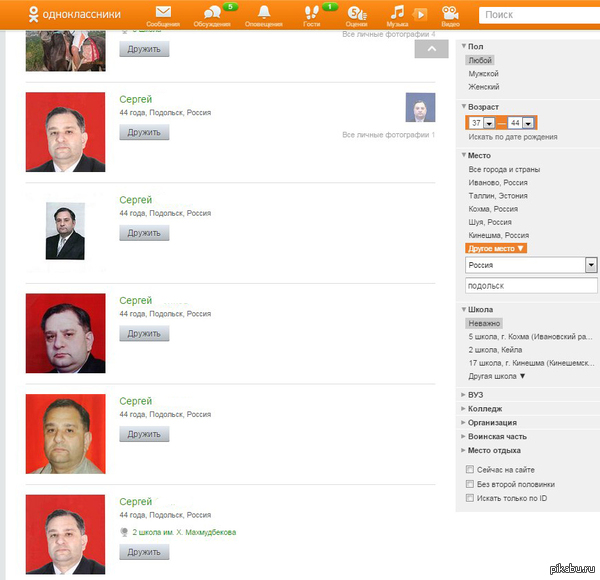The height and width of the screenshot is (580, 600).
Task: Open the Россия country dropdown
Action: point(591,265)
